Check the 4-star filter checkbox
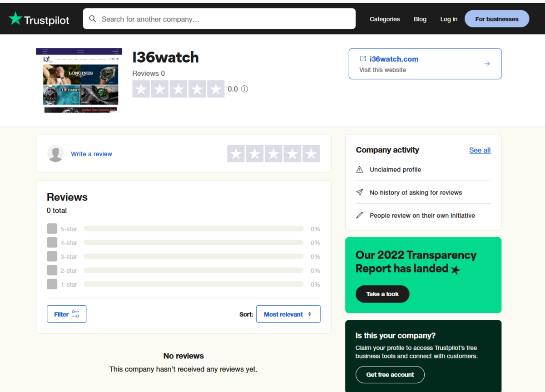545x392 pixels. pos(52,243)
